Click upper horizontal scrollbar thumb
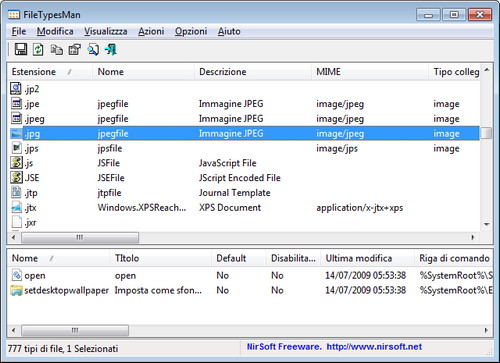 (x=80, y=237)
